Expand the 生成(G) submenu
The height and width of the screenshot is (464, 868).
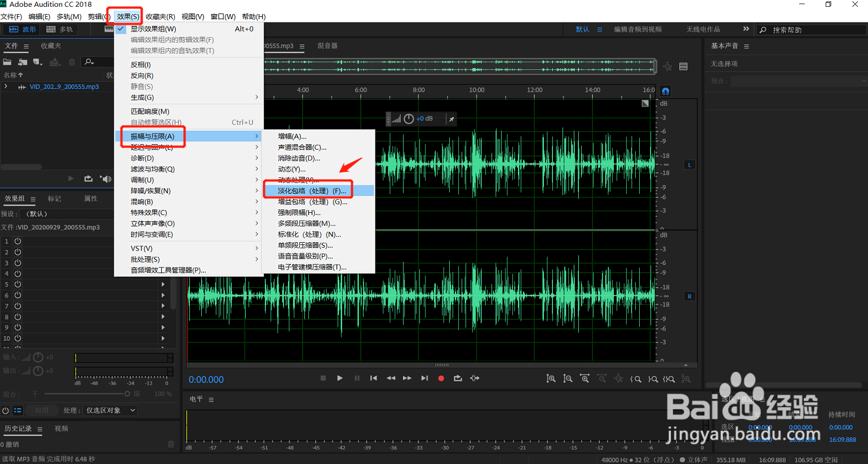click(189, 97)
